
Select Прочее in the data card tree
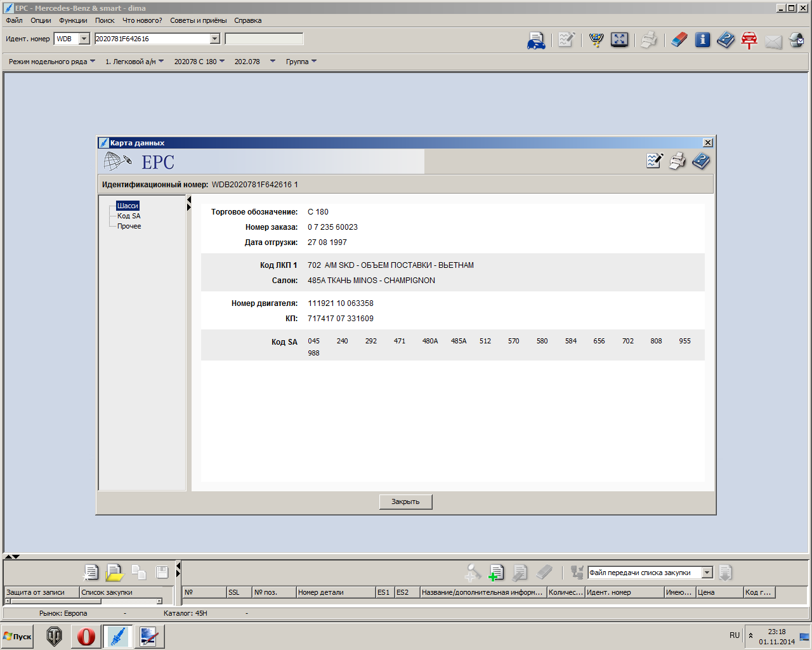[129, 226]
